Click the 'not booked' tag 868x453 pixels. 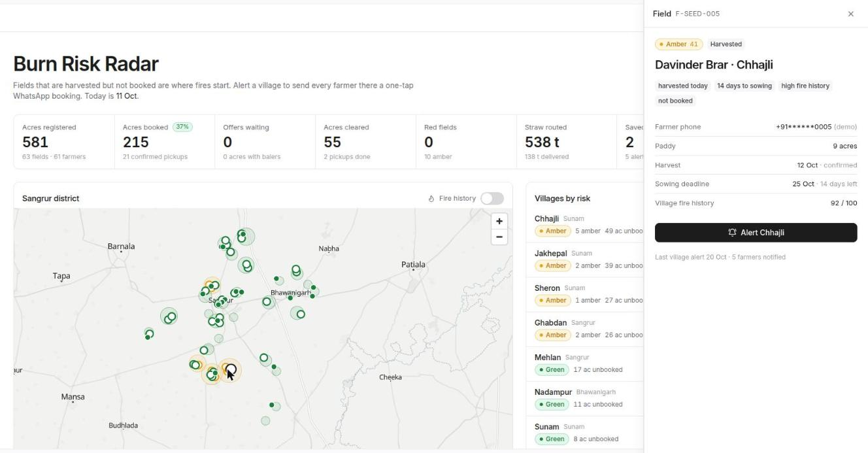tap(675, 101)
